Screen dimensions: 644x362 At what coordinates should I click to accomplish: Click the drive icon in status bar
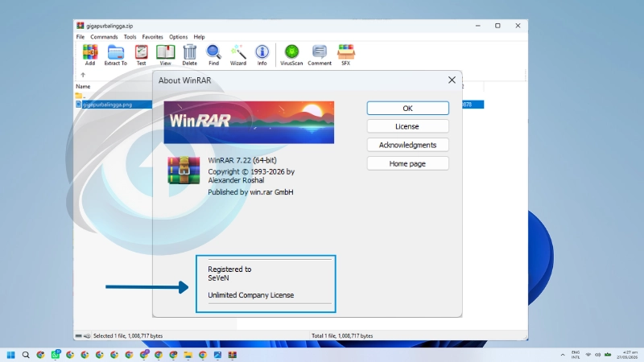coord(78,335)
